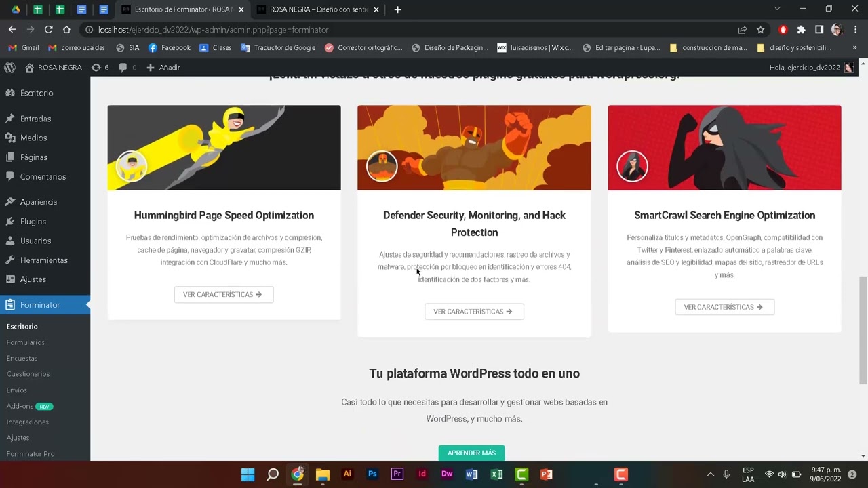Show hidden system tray icons

[710, 474]
